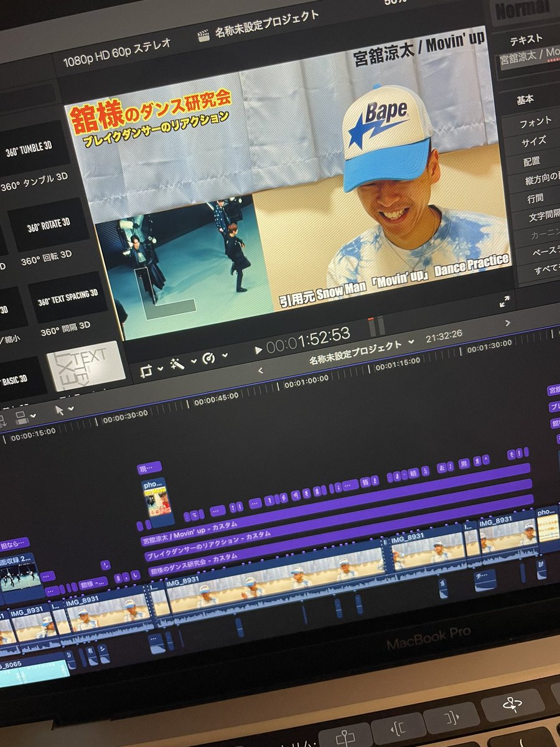The height and width of the screenshot is (747, 560).
Task: Click the Retime speedometer icon
Action: (209, 358)
